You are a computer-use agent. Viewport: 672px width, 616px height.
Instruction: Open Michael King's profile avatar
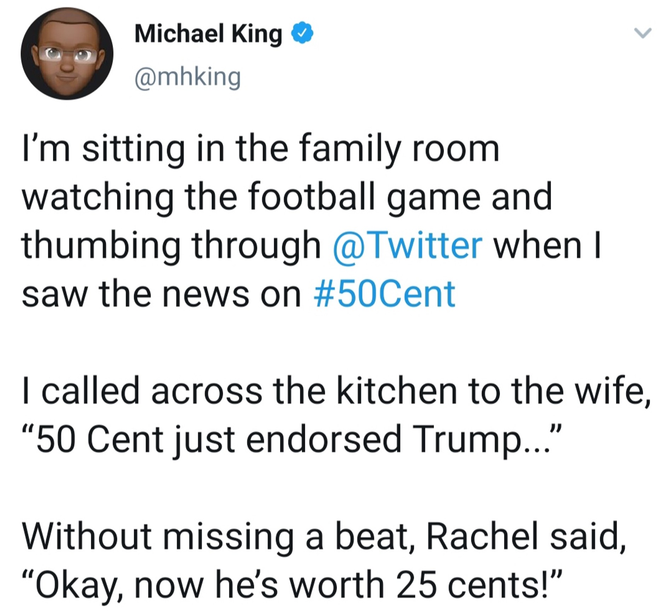tap(67, 54)
